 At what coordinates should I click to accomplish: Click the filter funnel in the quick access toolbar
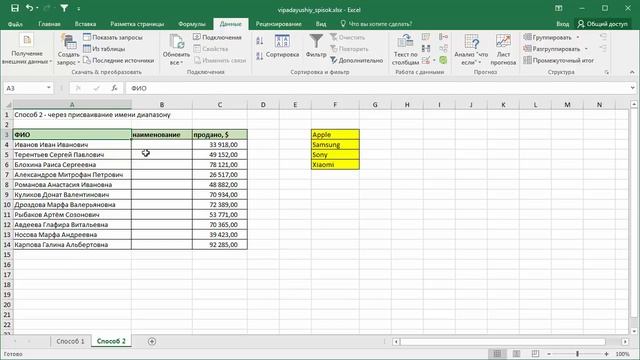click(x=64, y=8)
